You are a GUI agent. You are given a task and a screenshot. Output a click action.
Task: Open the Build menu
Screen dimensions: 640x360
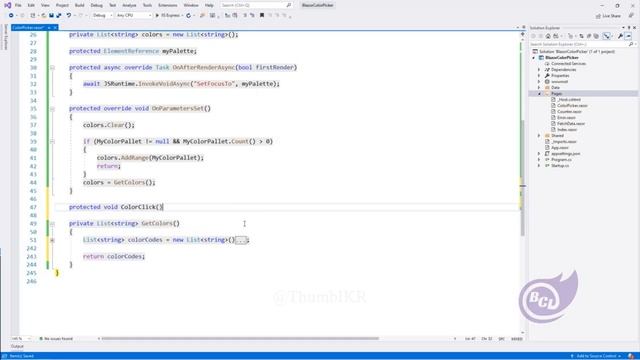coord(80,5)
